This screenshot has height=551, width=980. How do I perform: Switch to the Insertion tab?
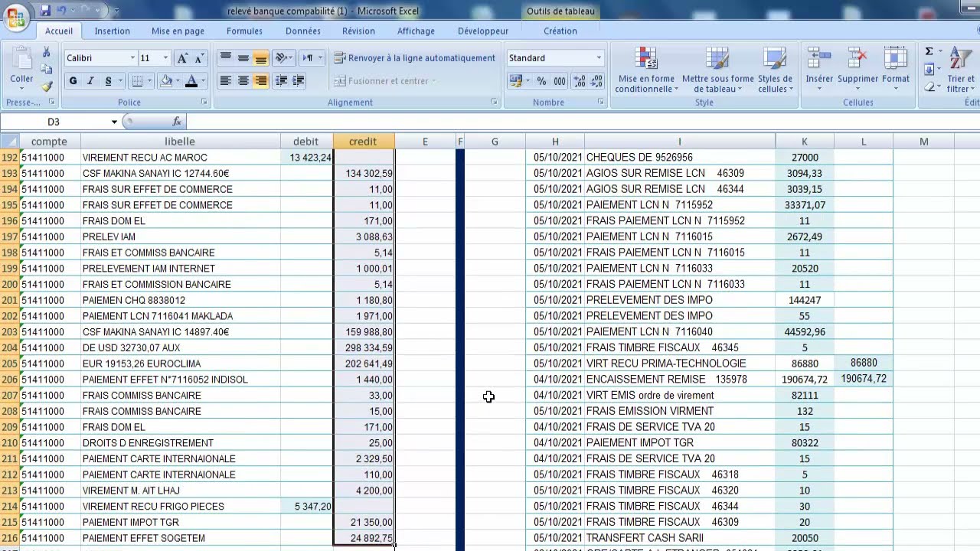coord(112,31)
